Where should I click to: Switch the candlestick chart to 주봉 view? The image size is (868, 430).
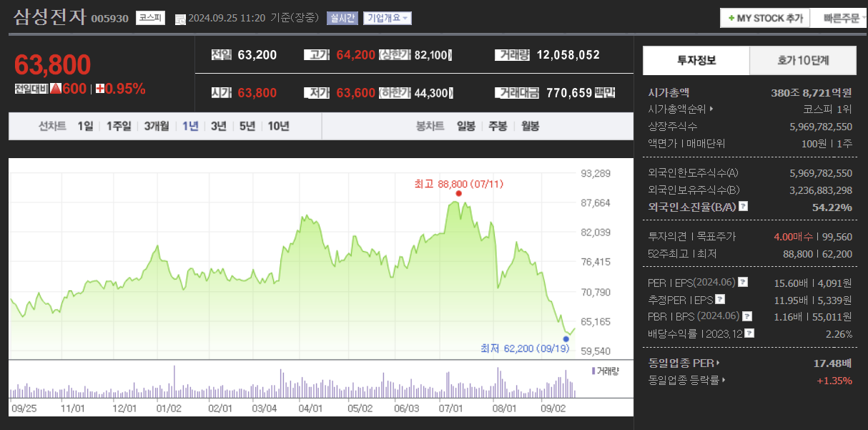click(499, 126)
